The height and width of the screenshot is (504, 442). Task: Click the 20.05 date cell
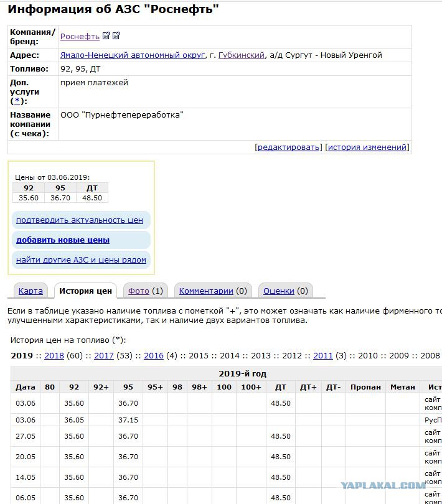tap(26, 457)
